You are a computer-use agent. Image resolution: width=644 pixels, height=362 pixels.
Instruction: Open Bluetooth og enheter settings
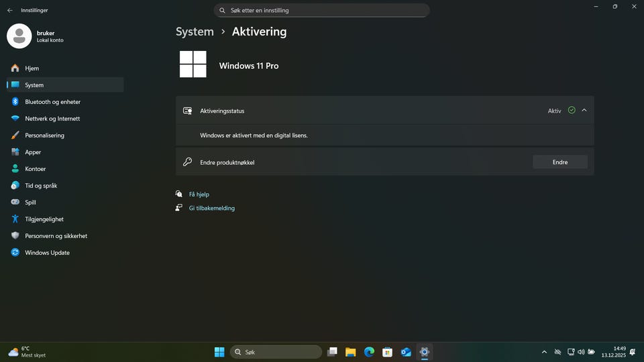pos(65,102)
